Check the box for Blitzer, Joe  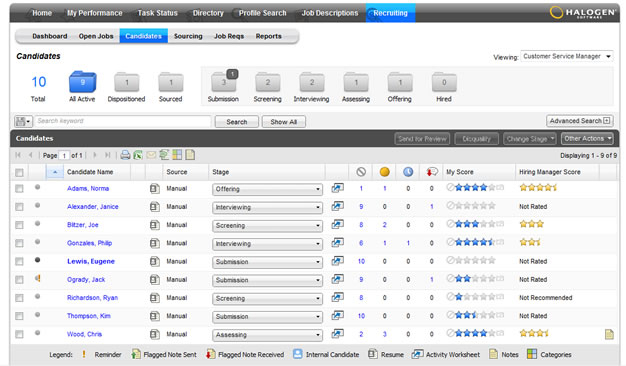click(19, 225)
